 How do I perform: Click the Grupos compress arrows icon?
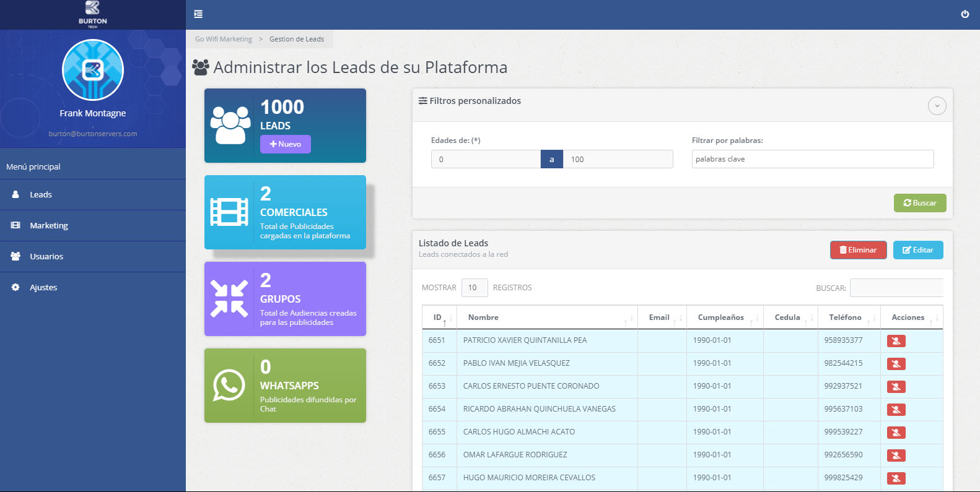pos(229,299)
